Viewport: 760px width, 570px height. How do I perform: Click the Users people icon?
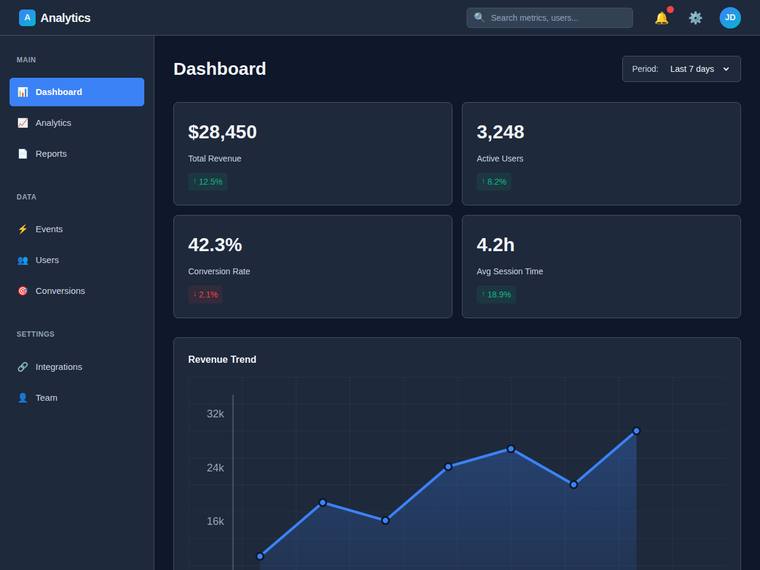23,260
